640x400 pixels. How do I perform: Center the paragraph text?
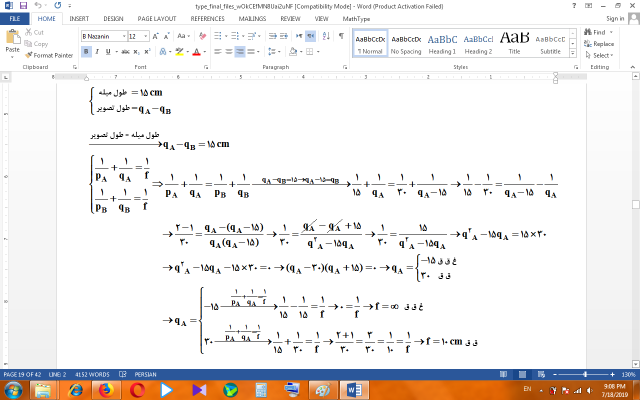(229, 52)
